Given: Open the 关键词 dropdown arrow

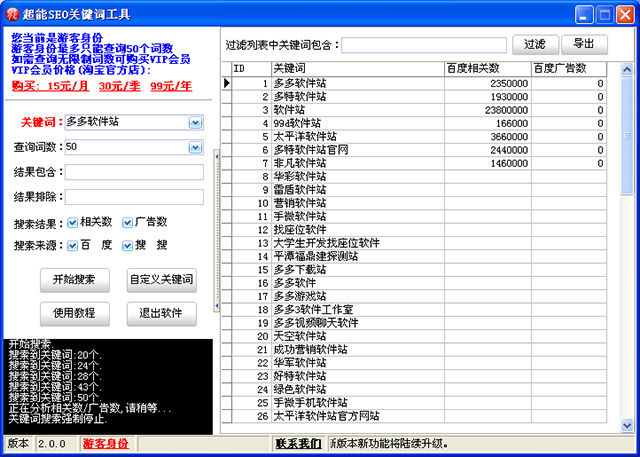Looking at the screenshot, I should pyautogui.click(x=196, y=122).
